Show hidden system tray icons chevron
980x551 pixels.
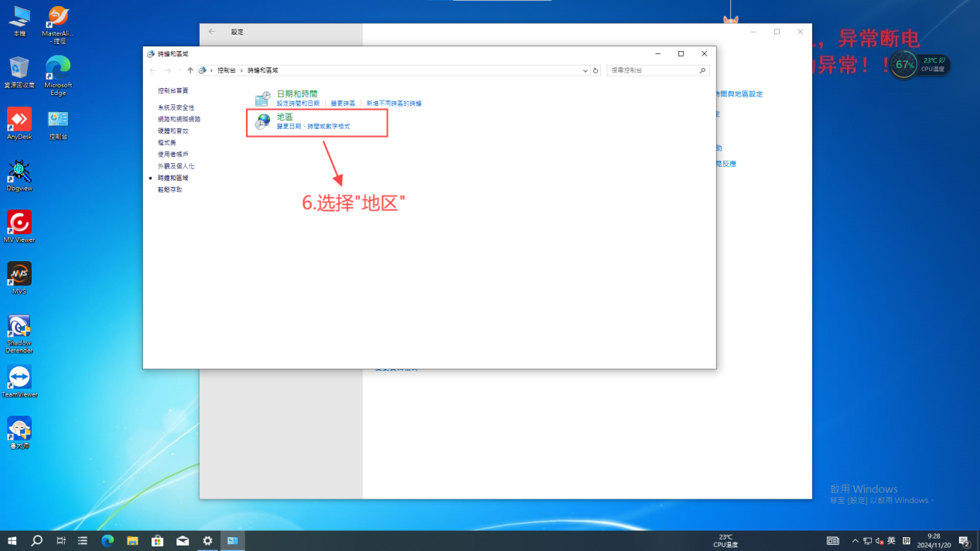click(855, 541)
